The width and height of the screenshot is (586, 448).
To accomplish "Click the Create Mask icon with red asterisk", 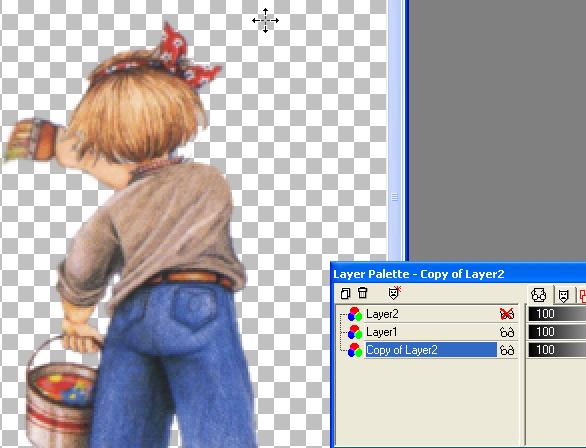I will (x=394, y=293).
